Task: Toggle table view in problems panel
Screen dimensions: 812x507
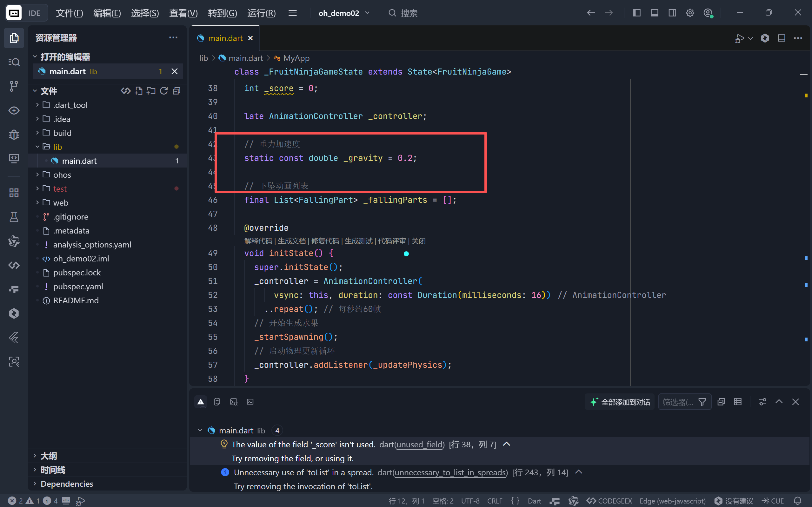Action: click(737, 402)
